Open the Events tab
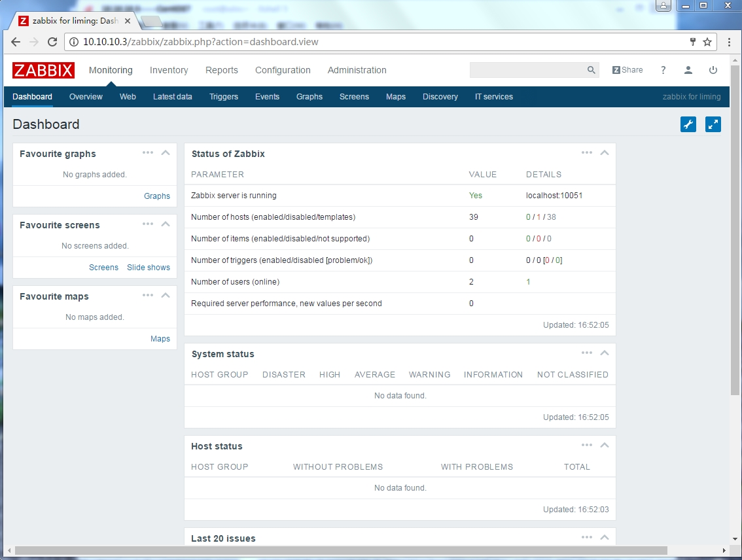This screenshot has height=560, width=742. [267, 96]
